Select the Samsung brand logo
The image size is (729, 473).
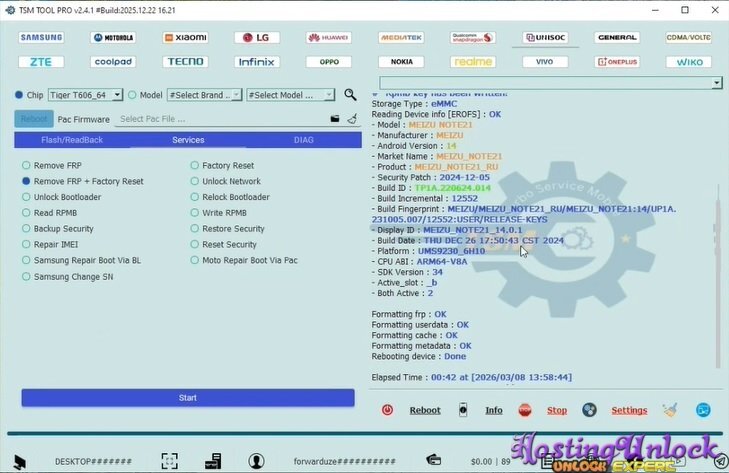point(41,37)
